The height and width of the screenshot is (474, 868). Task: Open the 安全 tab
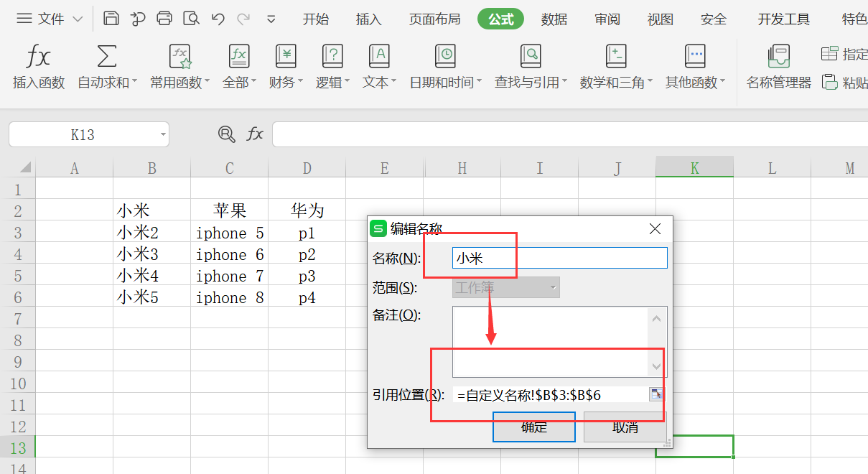click(x=714, y=19)
